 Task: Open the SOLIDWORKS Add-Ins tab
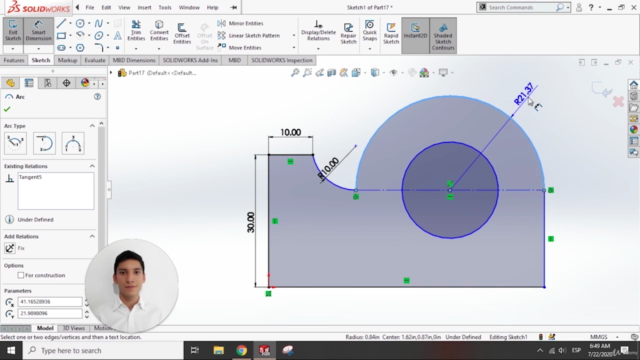click(190, 60)
